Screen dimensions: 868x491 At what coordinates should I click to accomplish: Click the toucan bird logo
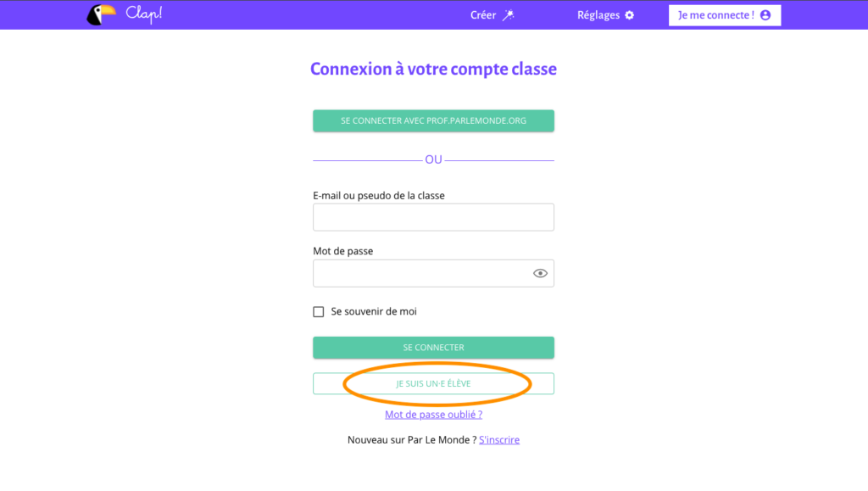101,14
